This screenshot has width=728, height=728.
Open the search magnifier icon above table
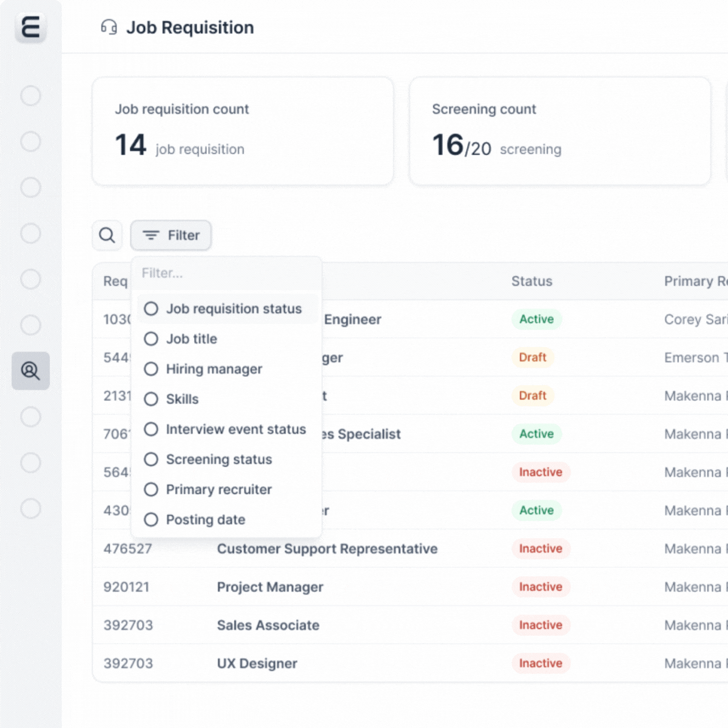click(107, 235)
